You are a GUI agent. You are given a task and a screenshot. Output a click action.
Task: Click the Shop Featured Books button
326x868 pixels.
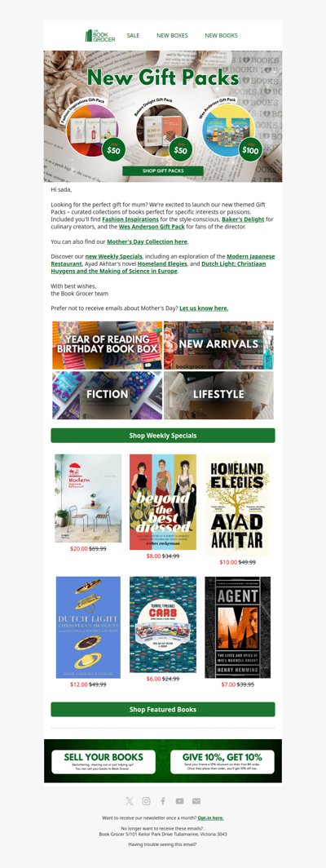coord(163,710)
